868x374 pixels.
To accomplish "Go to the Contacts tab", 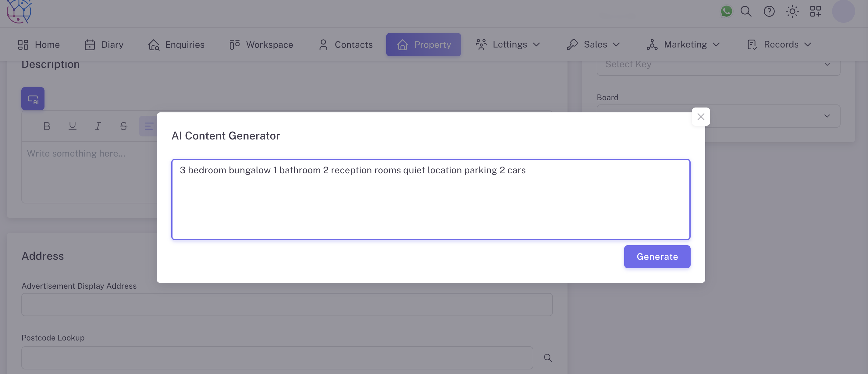I will pos(346,44).
